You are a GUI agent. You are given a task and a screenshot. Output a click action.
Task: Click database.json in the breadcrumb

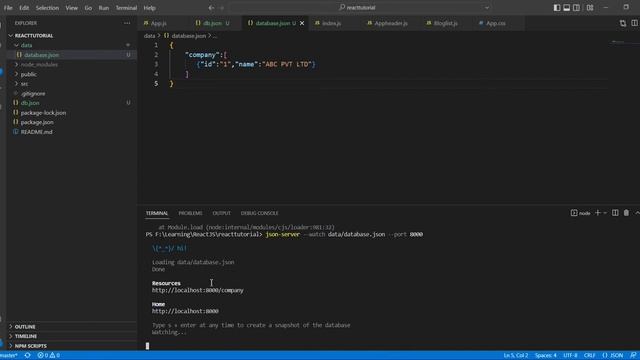tap(189, 36)
